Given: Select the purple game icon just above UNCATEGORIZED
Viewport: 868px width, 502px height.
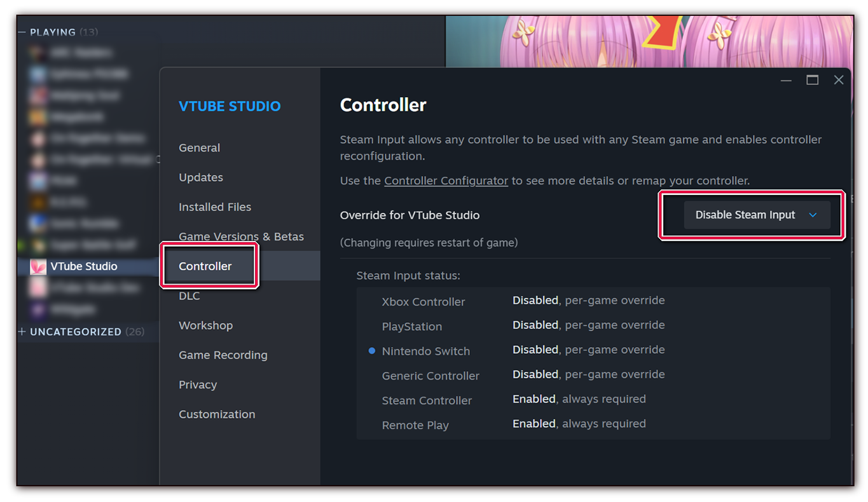Looking at the screenshot, I should pyautogui.click(x=37, y=309).
